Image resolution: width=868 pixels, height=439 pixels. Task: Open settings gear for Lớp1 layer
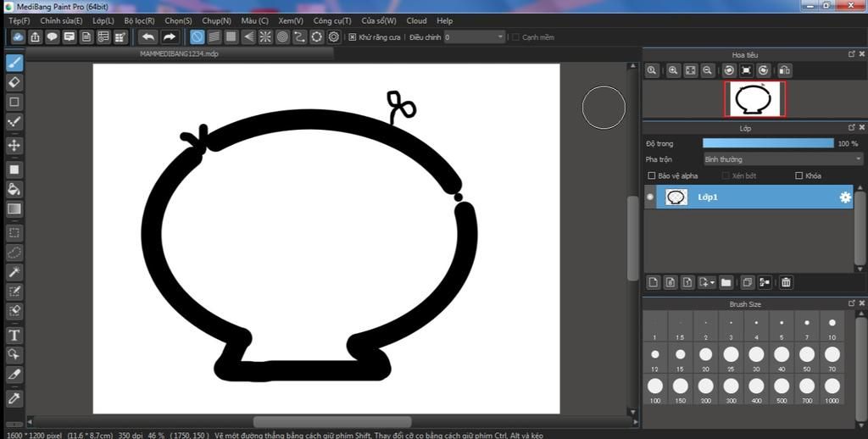(845, 197)
